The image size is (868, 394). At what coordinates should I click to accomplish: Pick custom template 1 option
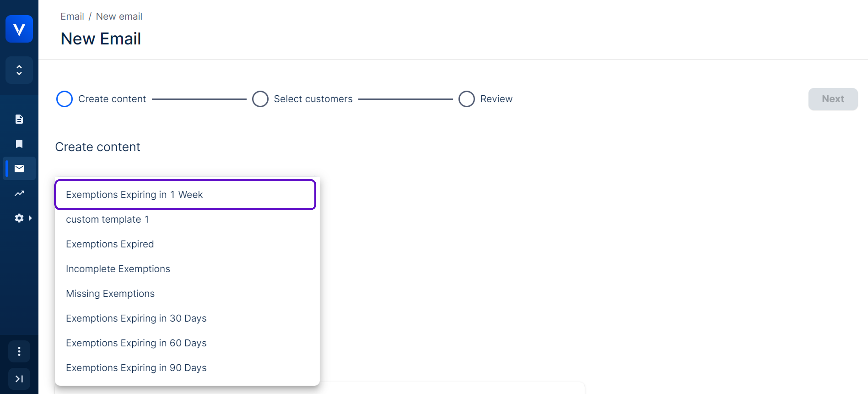107,220
